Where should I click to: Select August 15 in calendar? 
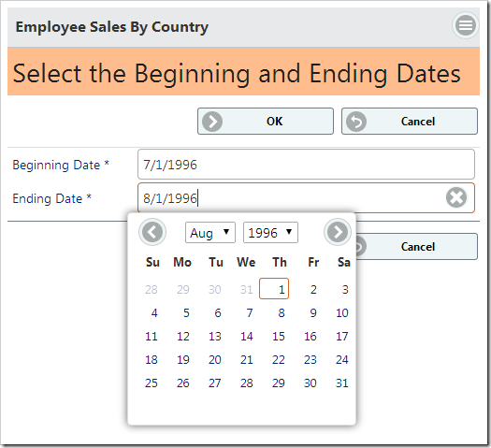[x=279, y=337]
